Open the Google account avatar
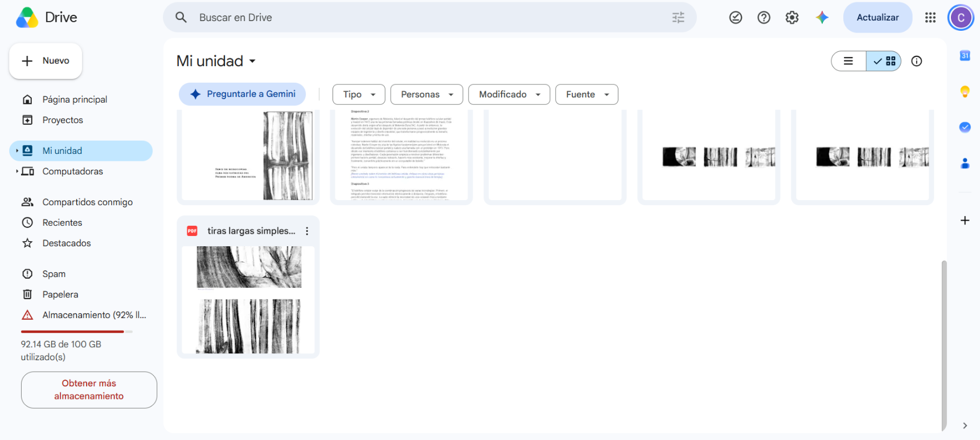980x440 pixels. pos(961,18)
